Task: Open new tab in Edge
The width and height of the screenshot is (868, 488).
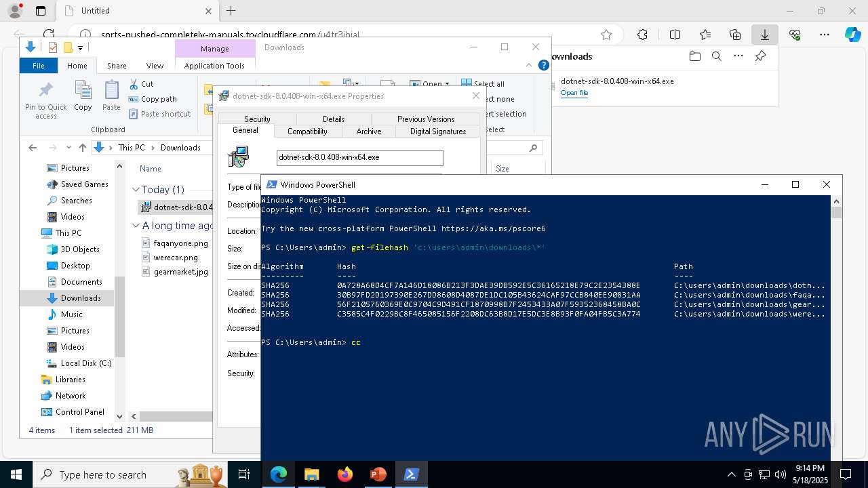Action: click(x=231, y=11)
